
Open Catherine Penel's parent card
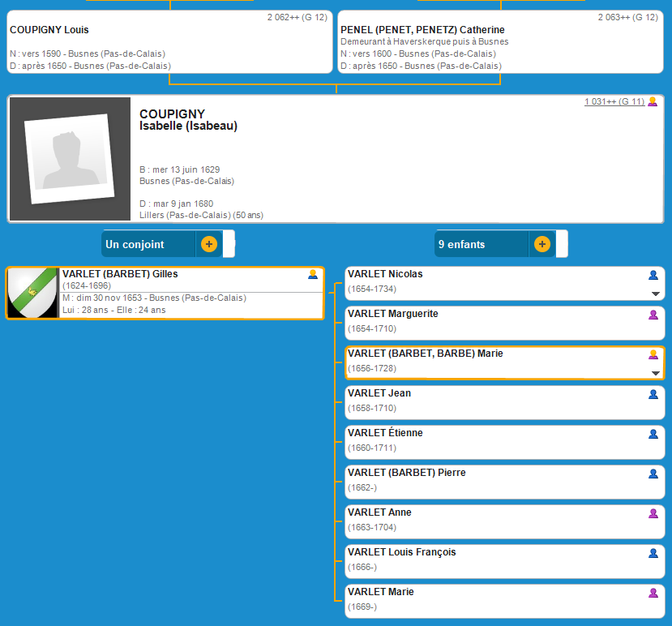[500, 42]
